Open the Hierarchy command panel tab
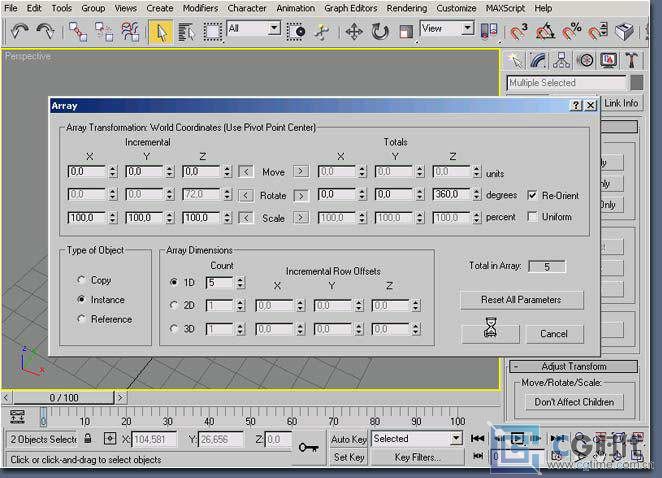 (562, 61)
